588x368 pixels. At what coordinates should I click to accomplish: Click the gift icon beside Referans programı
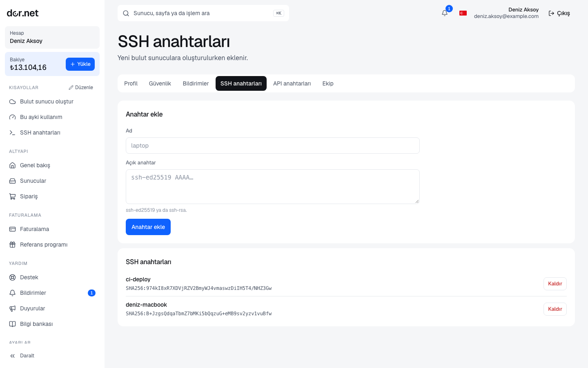(x=13, y=245)
